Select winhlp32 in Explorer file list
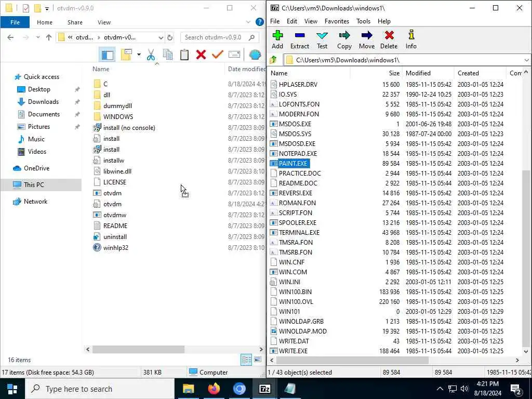Viewport: 532px width, 399px height. (x=116, y=247)
